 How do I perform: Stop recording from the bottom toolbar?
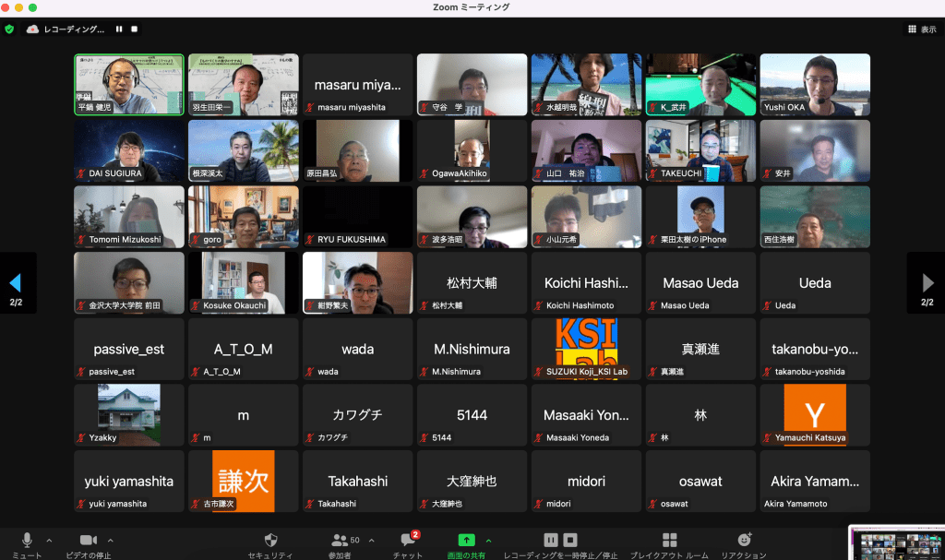pyautogui.click(x=571, y=540)
